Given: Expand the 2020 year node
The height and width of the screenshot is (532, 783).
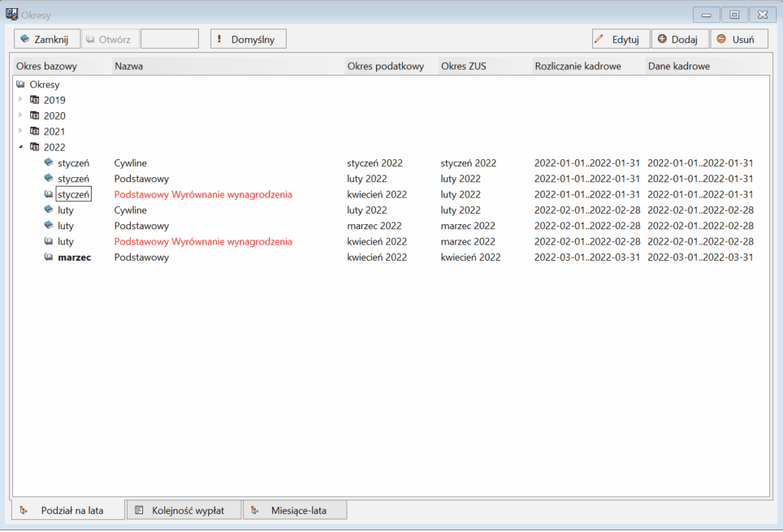Looking at the screenshot, I should pyautogui.click(x=20, y=115).
